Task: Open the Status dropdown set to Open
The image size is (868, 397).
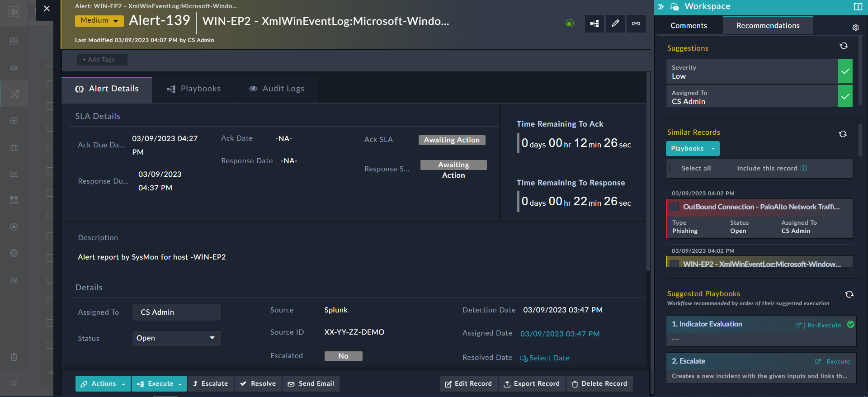Action: click(x=177, y=338)
